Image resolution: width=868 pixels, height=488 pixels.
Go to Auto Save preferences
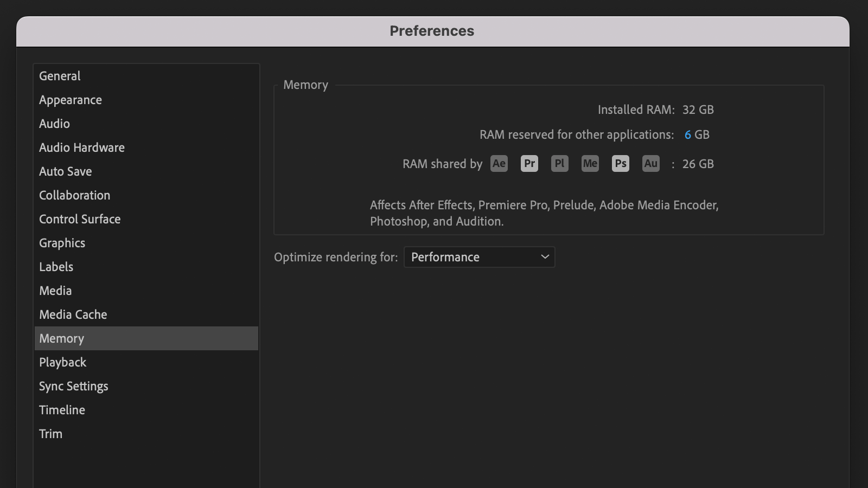tap(65, 171)
